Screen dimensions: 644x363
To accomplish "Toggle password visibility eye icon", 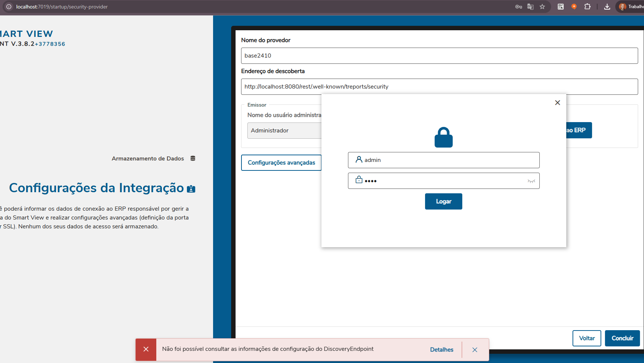I will click(x=531, y=181).
